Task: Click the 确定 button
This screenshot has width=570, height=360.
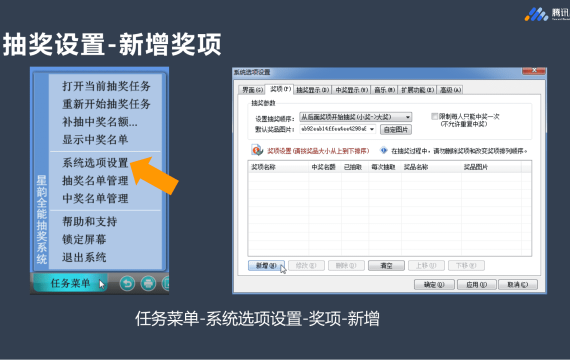Action: tap(434, 284)
